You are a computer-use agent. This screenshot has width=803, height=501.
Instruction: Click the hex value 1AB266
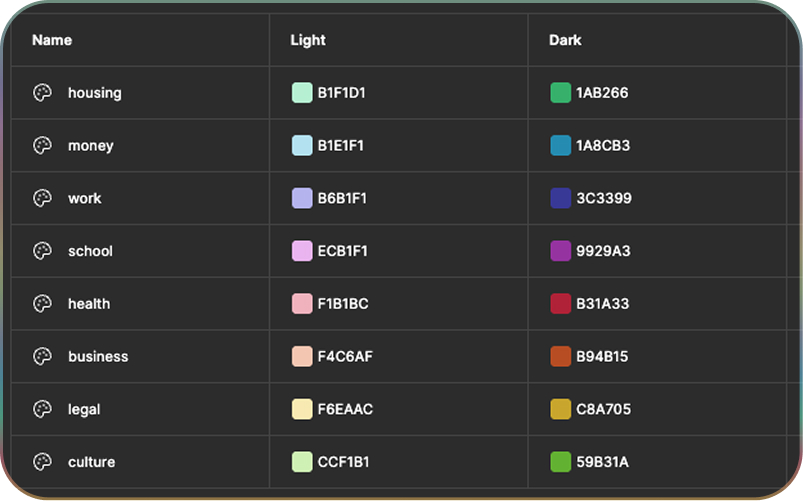tap(602, 93)
